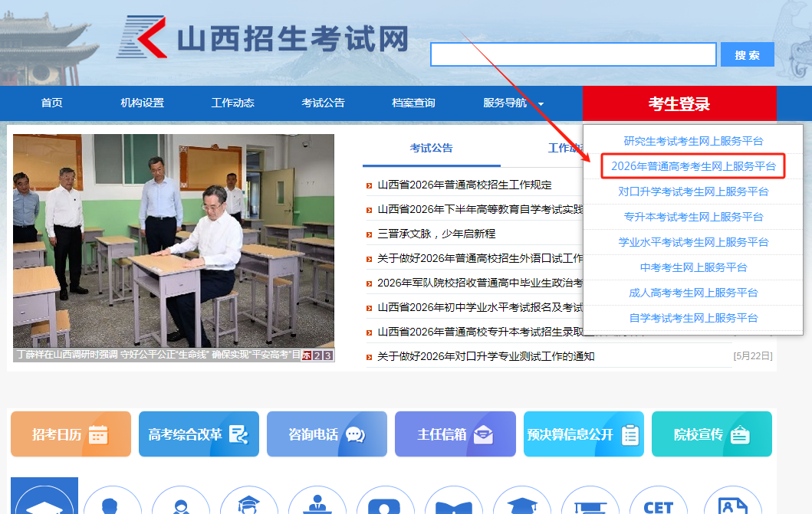Open 档案查询 in the navigation bar
Viewport: 812px width, 514px height.
414,103
